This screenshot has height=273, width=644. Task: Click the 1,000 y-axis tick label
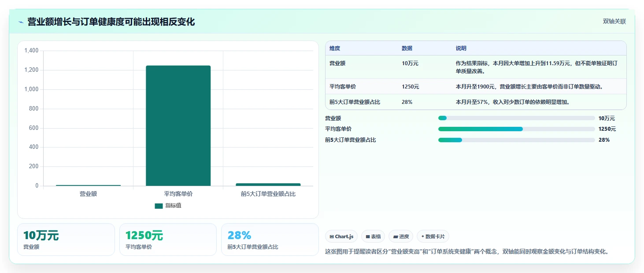31,89
